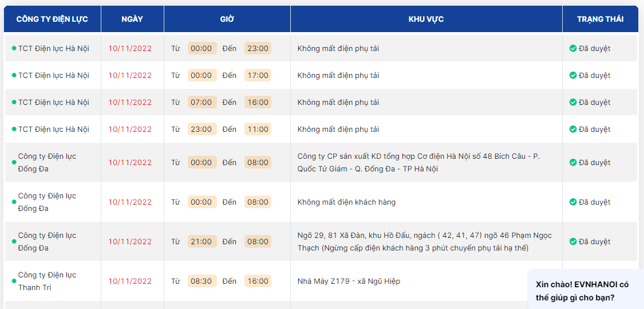Click the CÔNG TY ĐIỆN LỰC column header
The height and width of the screenshot is (309, 644).
pyautogui.click(x=52, y=19)
